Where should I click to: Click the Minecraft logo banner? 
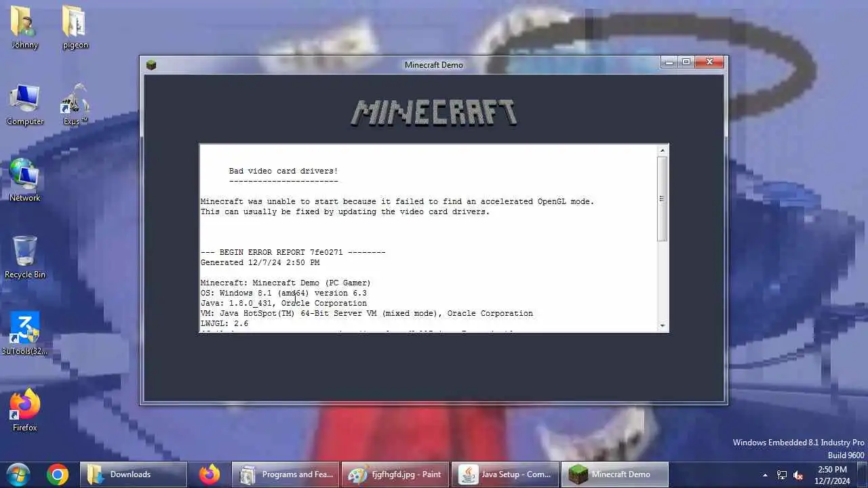tap(434, 113)
